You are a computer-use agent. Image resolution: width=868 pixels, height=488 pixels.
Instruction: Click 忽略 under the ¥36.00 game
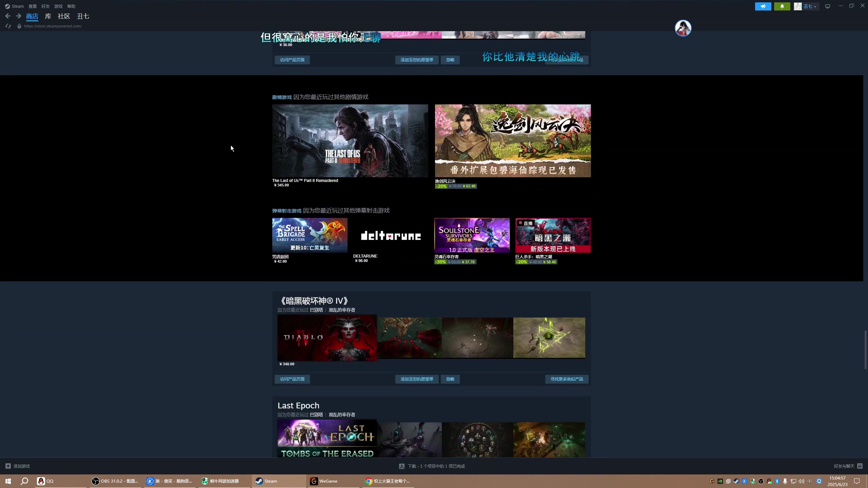[450, 60]
